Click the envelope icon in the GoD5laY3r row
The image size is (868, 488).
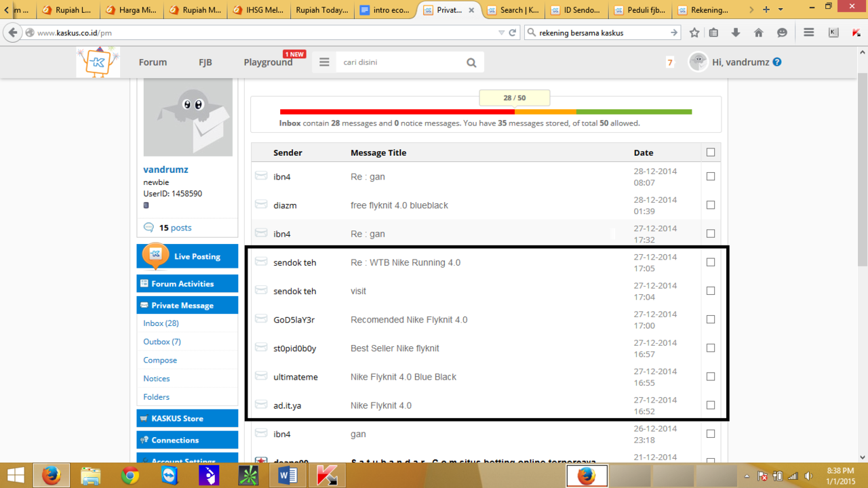(x=261, y=319)
